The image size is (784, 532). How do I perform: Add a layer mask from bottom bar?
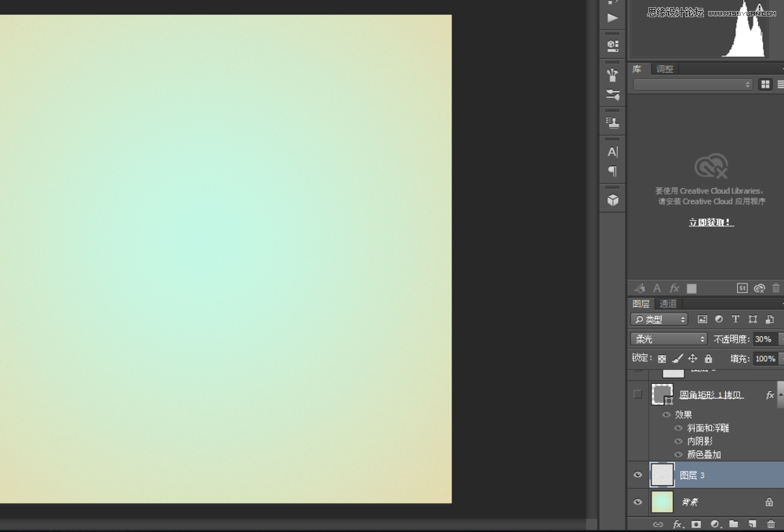(x=695, y=524)
